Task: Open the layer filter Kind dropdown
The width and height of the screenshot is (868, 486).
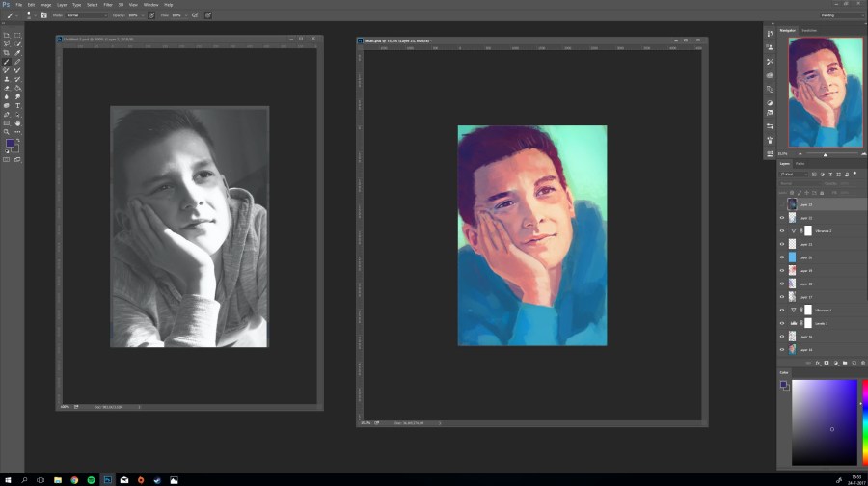Action: [x=796, y=174]
